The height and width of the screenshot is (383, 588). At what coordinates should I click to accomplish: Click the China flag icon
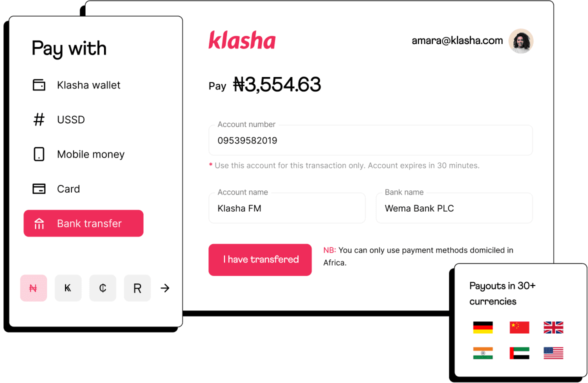pyautogui.click(x=519, y=327)
